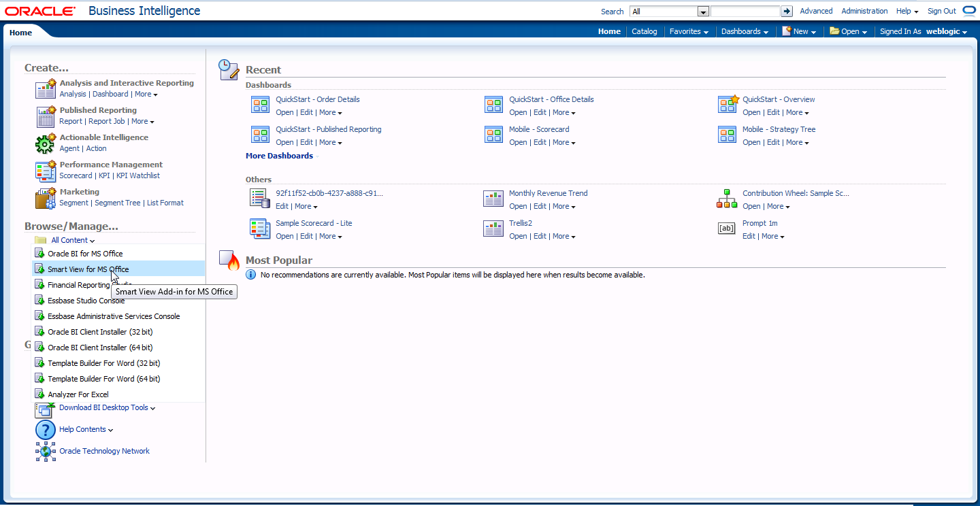Open the Actionable Intelligence gear icon

[45, 143]
